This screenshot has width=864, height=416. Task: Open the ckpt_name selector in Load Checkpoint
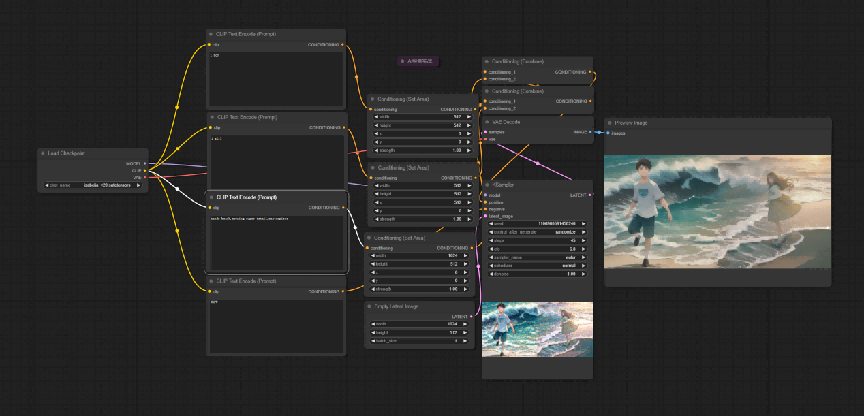pos(93,186)
